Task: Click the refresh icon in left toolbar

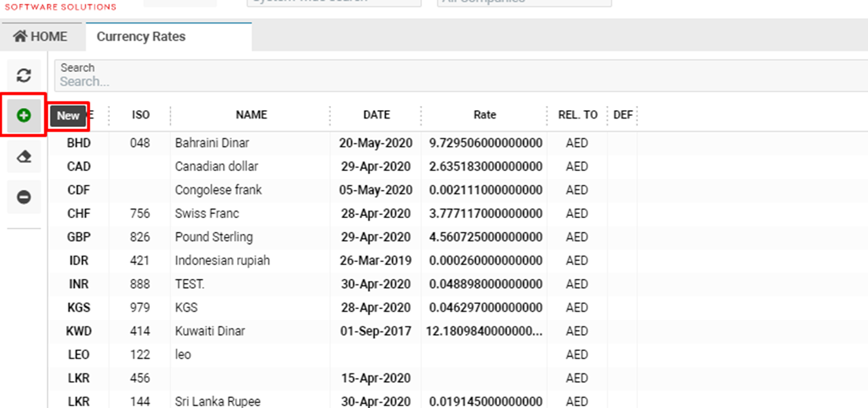Action: (24, 76)
